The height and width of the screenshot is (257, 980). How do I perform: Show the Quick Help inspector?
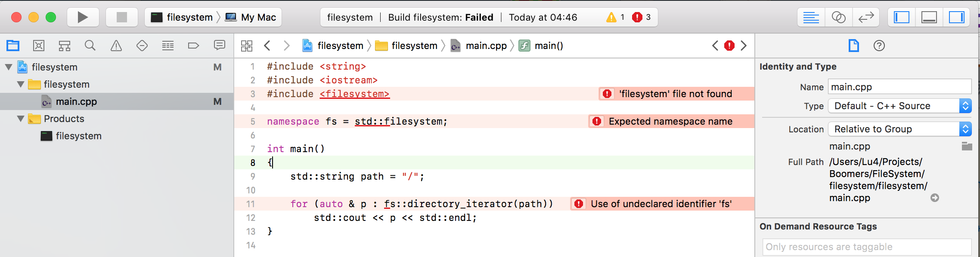879,46
